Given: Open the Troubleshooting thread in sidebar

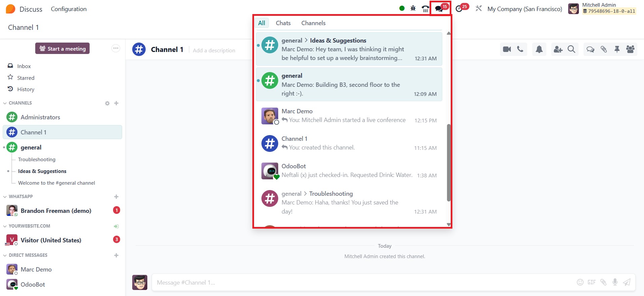Looking at the screenshot, I should (x=37, y=160).
